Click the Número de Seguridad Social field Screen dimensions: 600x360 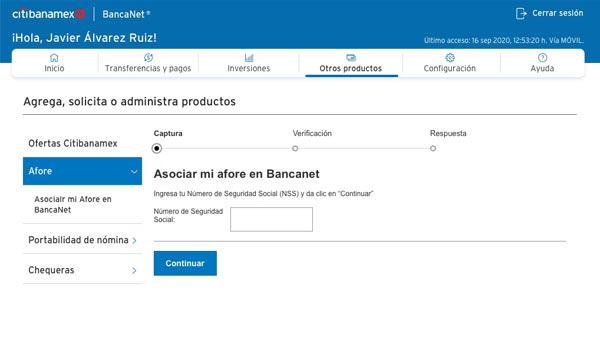coord(271,219)
